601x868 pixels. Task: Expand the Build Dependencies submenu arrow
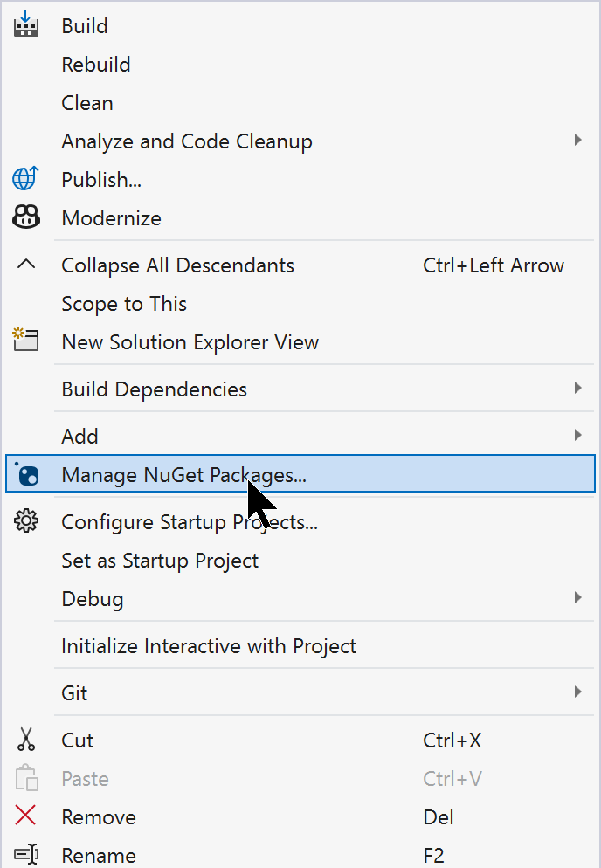pyautogui.click(x=577, y=389)
